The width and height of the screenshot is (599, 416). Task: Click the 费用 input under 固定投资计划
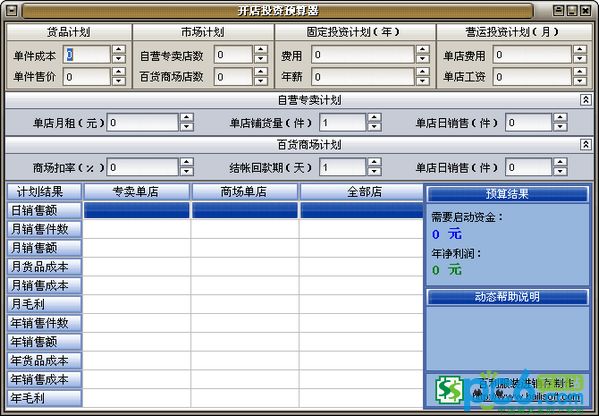pyautogui.click(x=363, y=55)
